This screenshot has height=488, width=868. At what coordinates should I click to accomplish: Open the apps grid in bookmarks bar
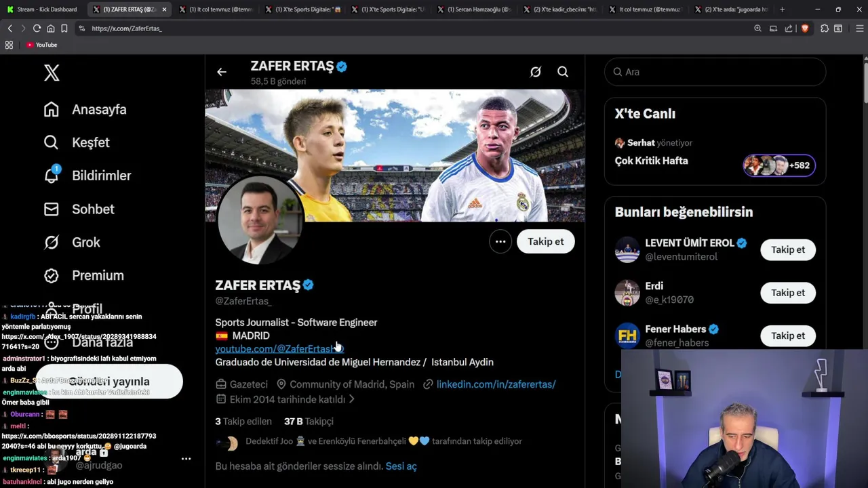(9, 45)
